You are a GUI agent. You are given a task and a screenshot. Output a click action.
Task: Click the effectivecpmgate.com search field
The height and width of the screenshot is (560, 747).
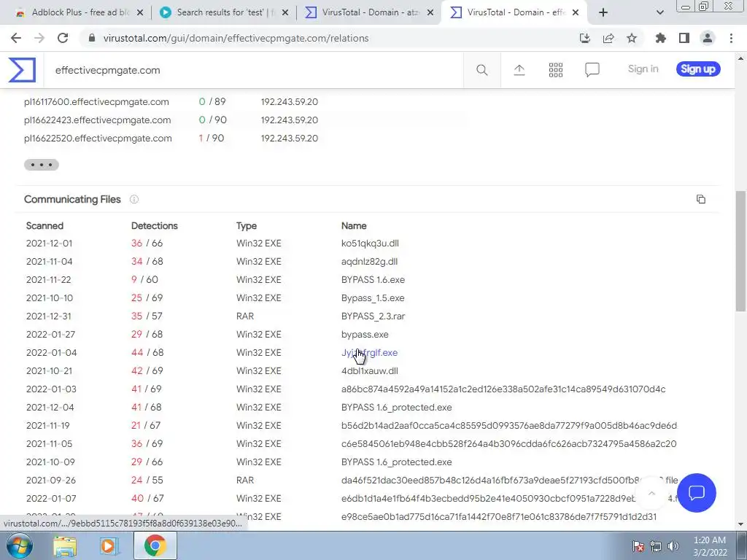[x=252, y=71]
